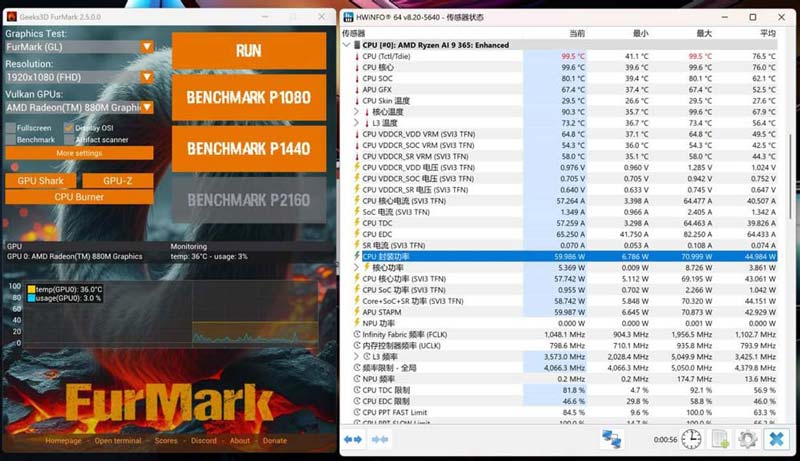Click lightning icon beside CPU TDC row

coord(357,222)
